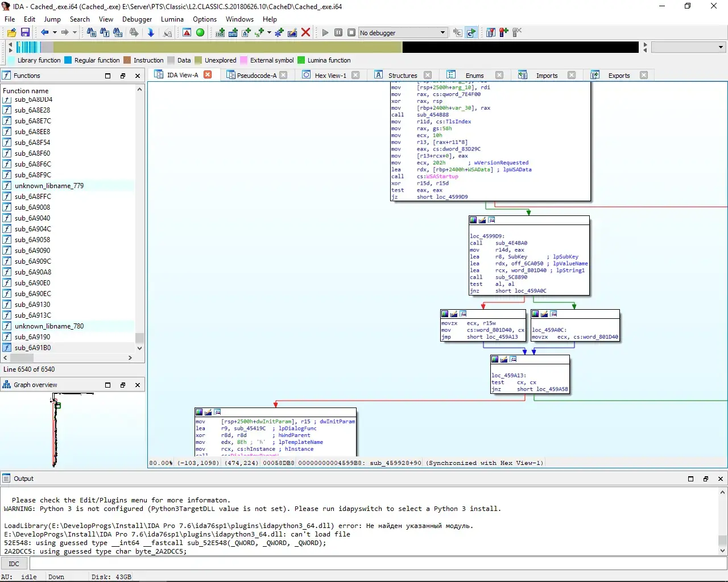Undock the Functions panel
The width and height of the screenshot is (728, 582).
point(122,76)
